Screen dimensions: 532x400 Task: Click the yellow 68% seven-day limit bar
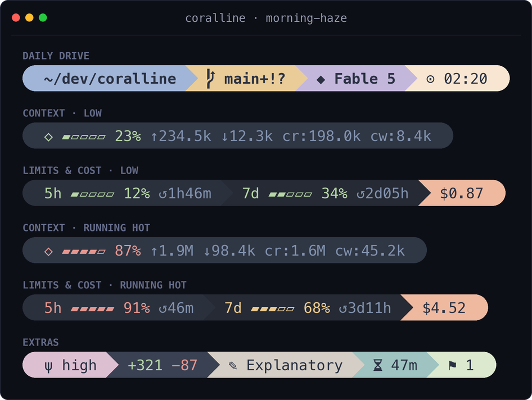(x=272, y=309)
